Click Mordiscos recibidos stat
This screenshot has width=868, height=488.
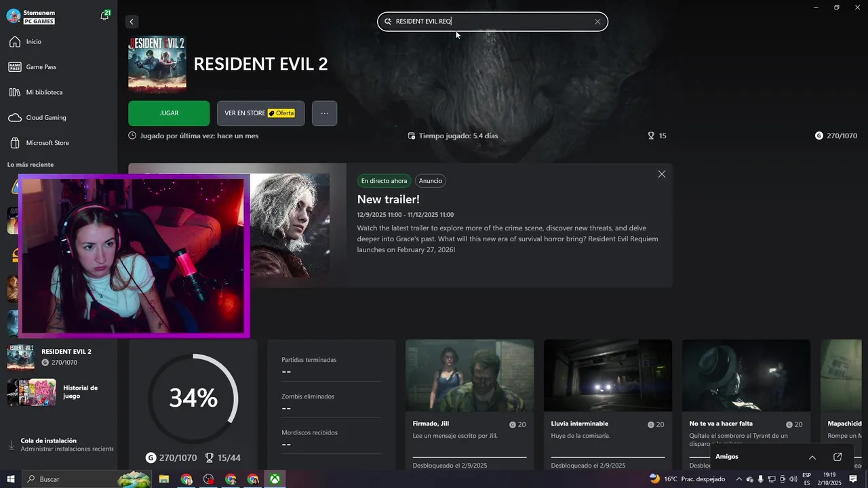tap(309, 432)
